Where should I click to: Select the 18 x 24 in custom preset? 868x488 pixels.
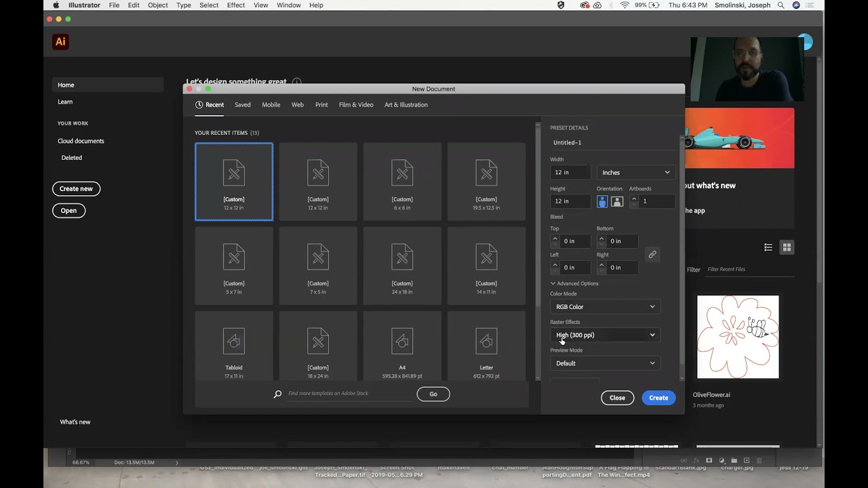318,346
